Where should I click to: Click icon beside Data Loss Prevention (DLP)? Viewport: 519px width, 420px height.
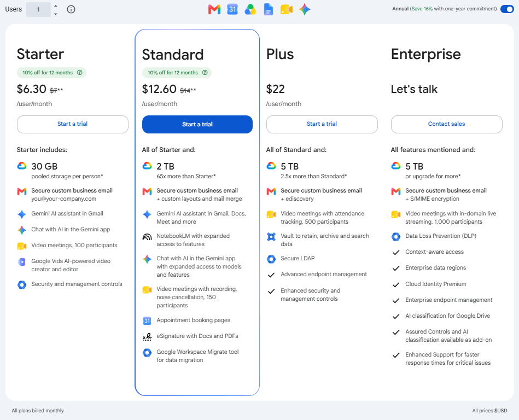pyautogui.click(x=396, y=237)
